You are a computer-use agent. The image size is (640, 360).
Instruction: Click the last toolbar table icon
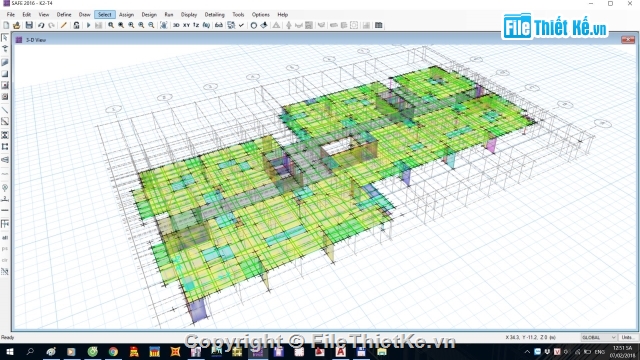point(379,25)
